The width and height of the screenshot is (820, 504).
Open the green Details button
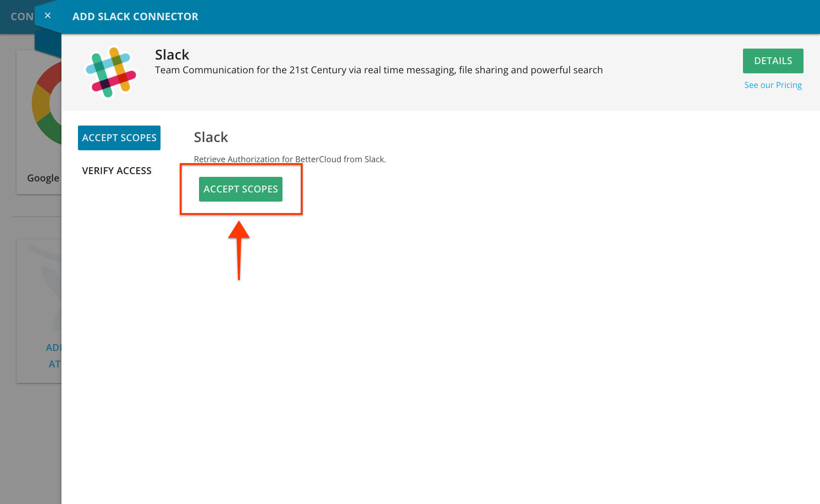click(x=773, y=61)
